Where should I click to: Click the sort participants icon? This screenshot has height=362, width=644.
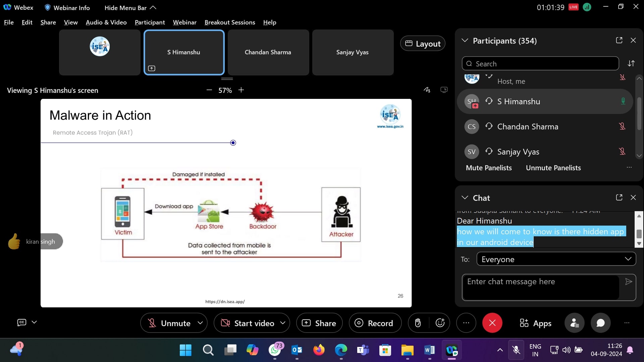(x=631, y=63)
